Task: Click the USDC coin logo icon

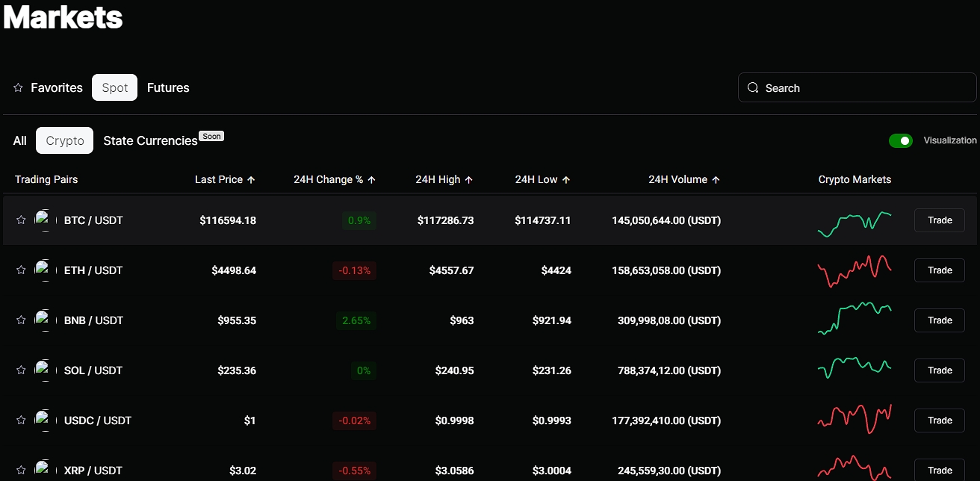Action: (x=46, y=421)
